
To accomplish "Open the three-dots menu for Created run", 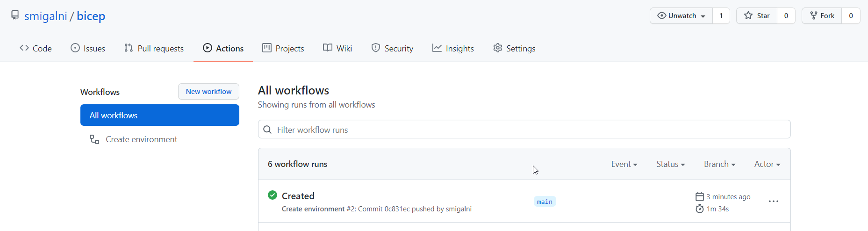I will point(774,202).
